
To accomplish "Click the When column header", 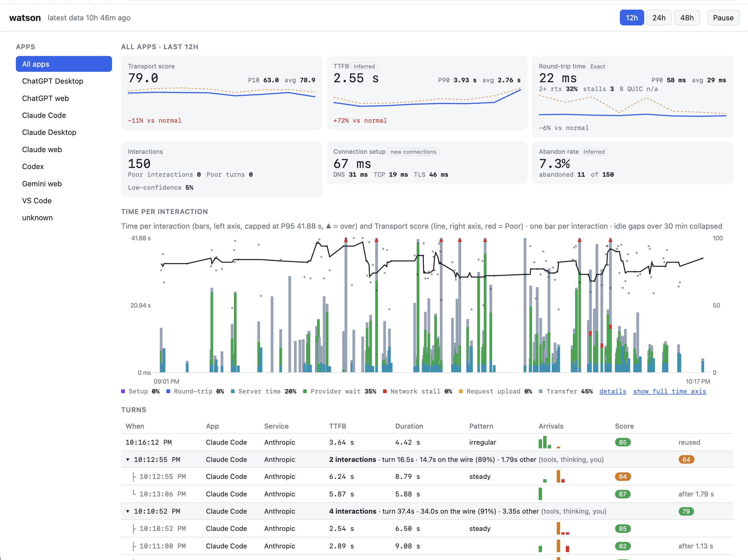I will [x=135, y=426].
